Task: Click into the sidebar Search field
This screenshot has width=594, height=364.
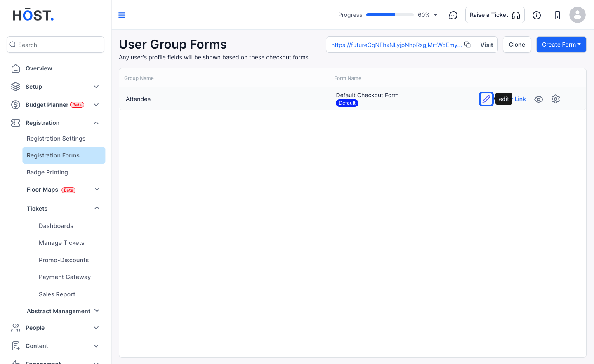Action: point(55,45)
